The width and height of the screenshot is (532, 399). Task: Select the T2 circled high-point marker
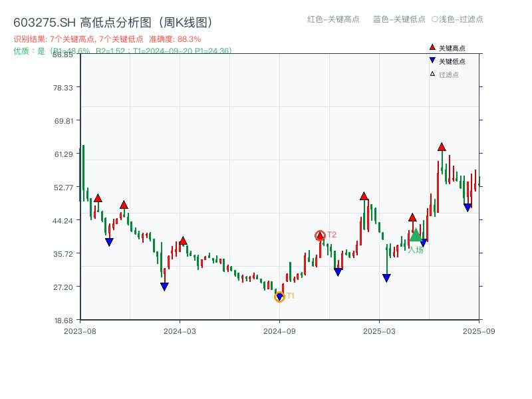tap(319, 235)
